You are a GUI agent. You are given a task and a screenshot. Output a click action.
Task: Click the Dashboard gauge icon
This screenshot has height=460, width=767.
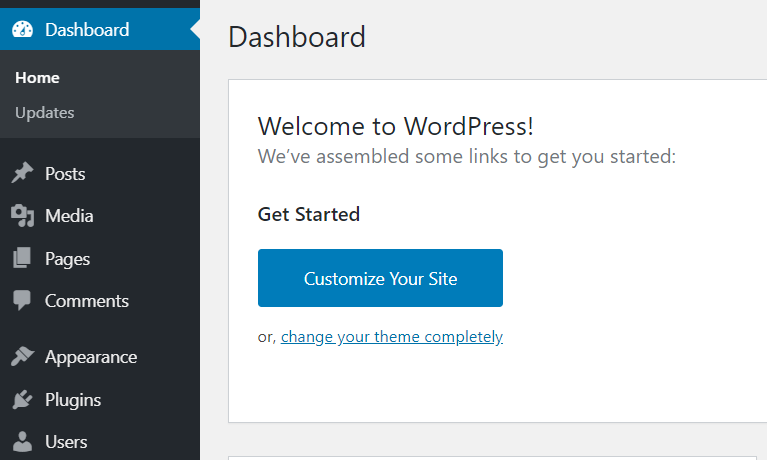[x=23, y=29]
